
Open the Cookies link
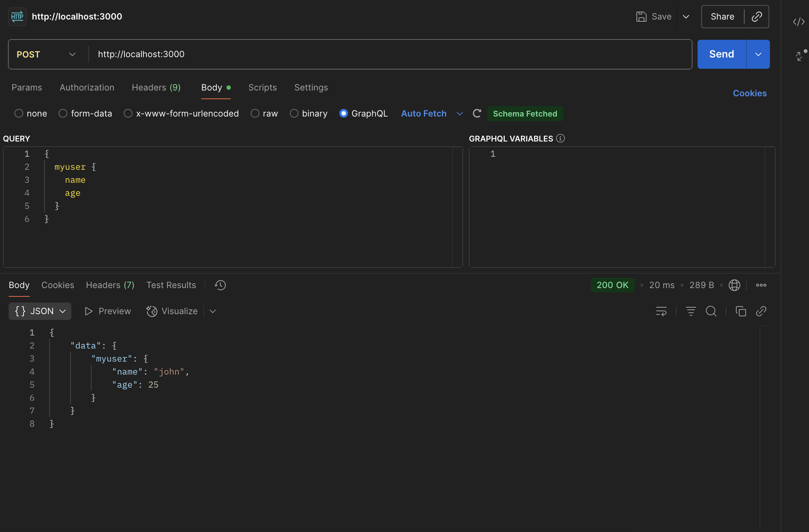(750, 93)
